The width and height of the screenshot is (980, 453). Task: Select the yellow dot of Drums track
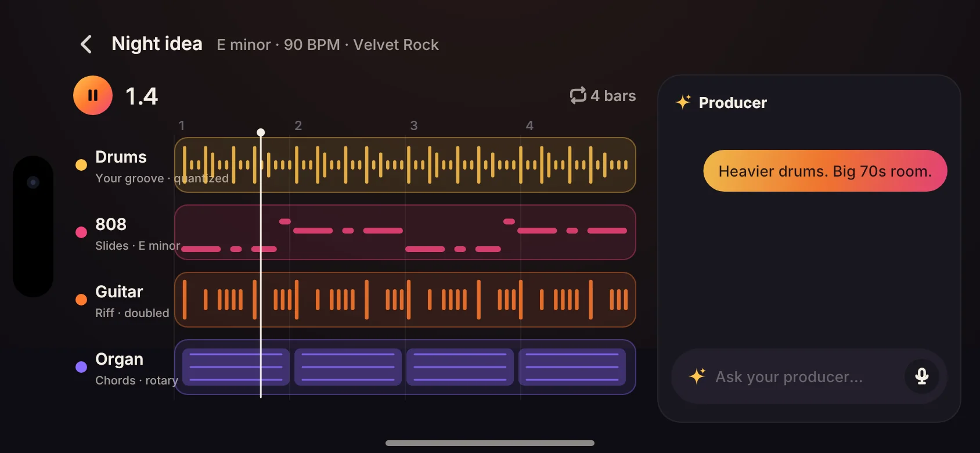click(x=81, y=165)
